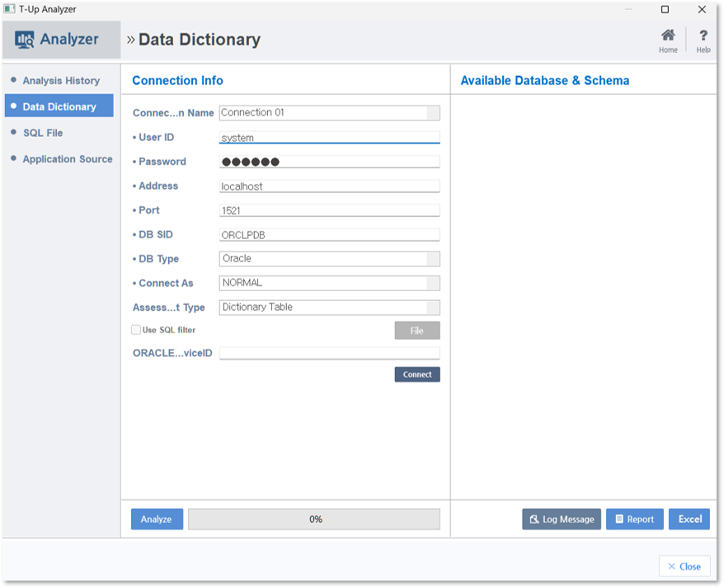
Task: Open the Assessment Type dropdown
Action: click(x=433, y=308)
